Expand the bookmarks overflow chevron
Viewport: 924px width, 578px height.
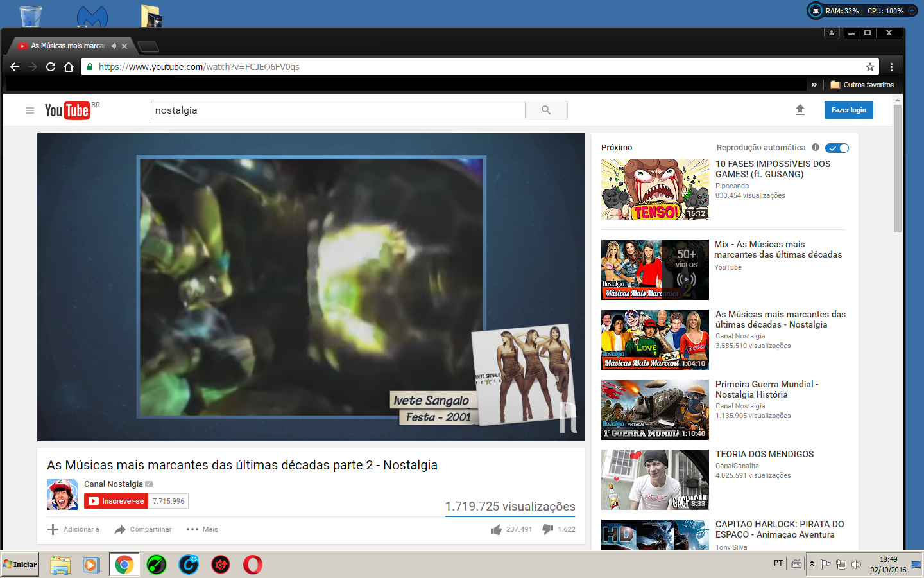814,85
